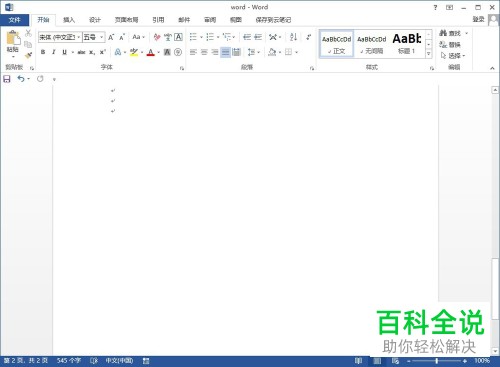Toggle justify alignment button
This screenshot has height=367, width=500.
[226, 52]
